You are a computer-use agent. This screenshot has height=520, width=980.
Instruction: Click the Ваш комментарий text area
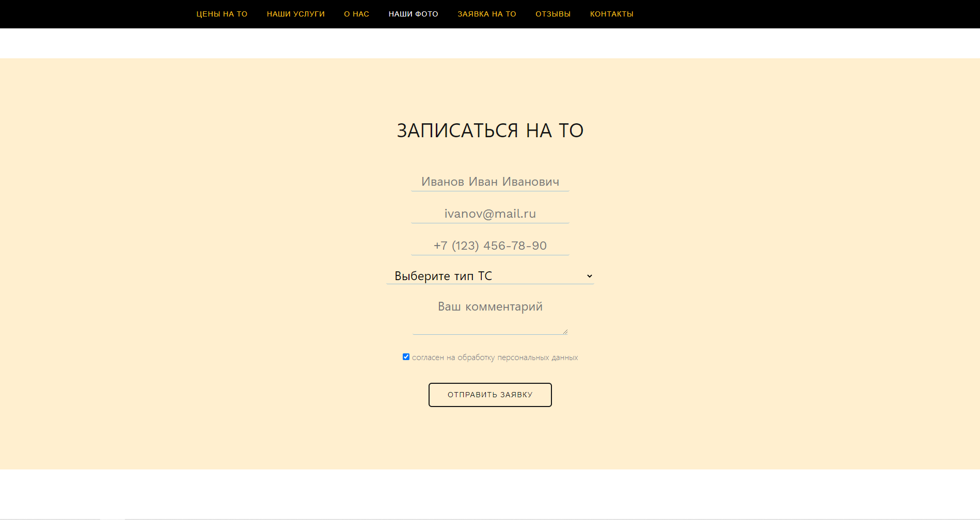pyautogui.click(x=490, y=316)
